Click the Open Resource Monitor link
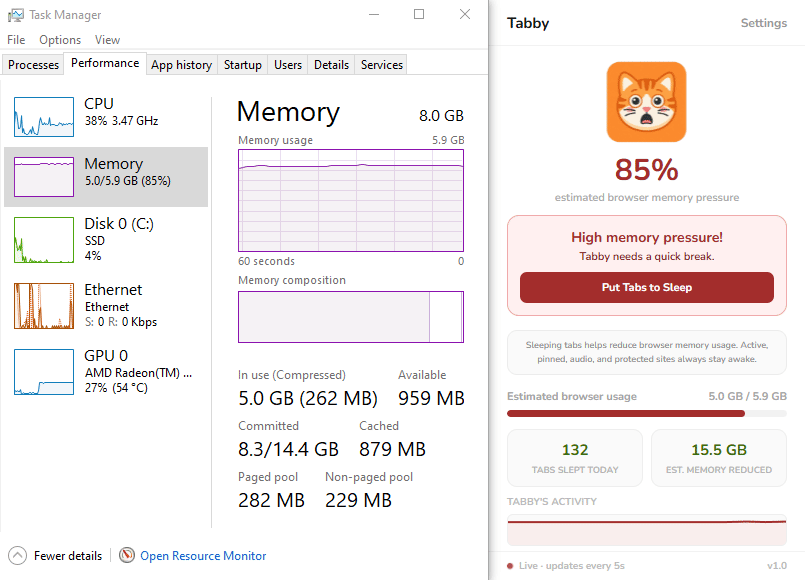The image size is (805, 580). pos(203,556)
